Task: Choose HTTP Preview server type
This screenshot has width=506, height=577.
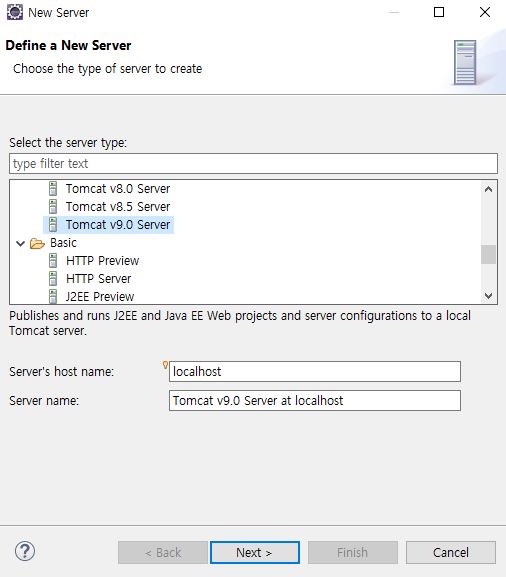Action: tap(103, 261)
